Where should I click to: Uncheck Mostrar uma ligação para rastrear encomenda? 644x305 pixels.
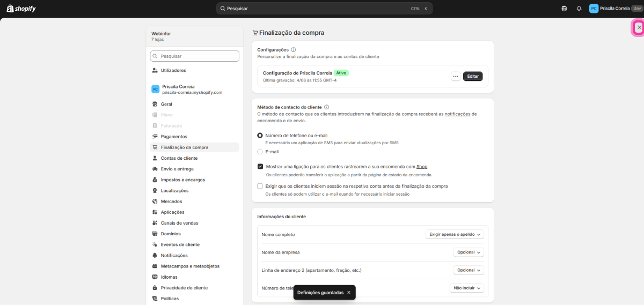(x=260, y=167)
